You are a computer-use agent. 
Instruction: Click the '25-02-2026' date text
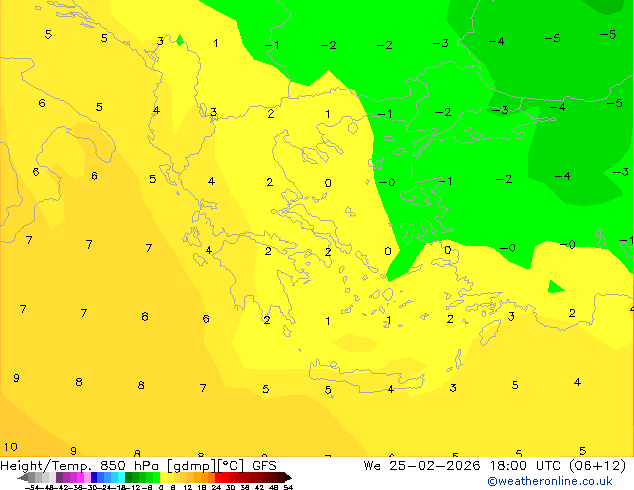click(435, 466)
